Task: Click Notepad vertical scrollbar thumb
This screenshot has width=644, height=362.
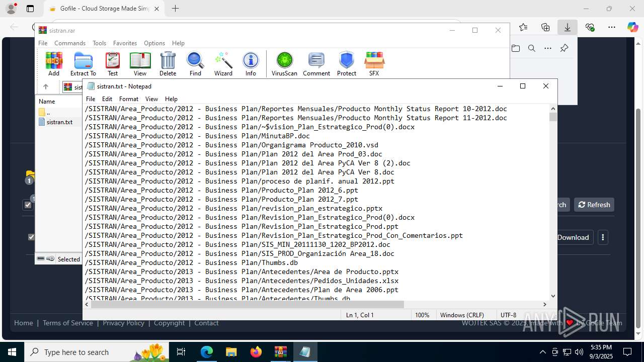Action: (x=553, y=117)
